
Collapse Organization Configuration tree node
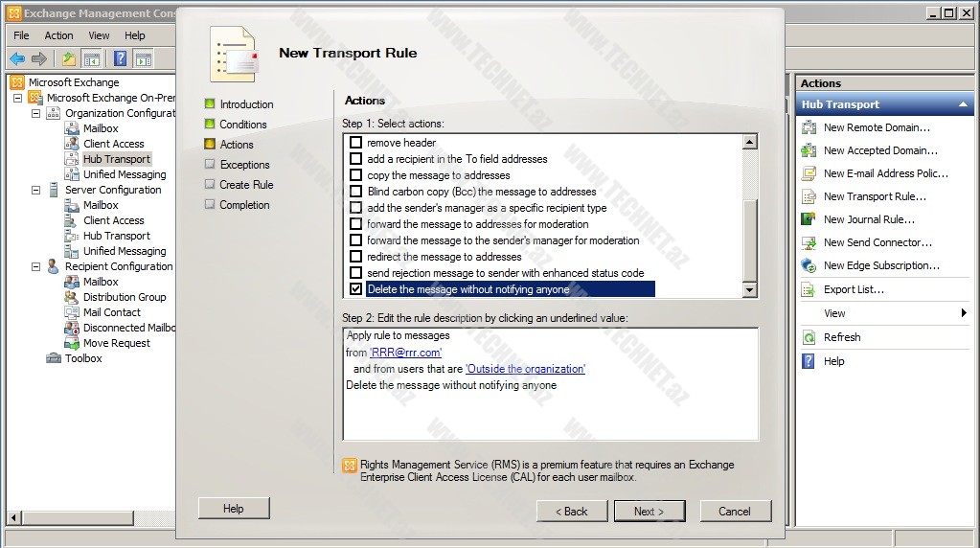(x=35, y=114)
